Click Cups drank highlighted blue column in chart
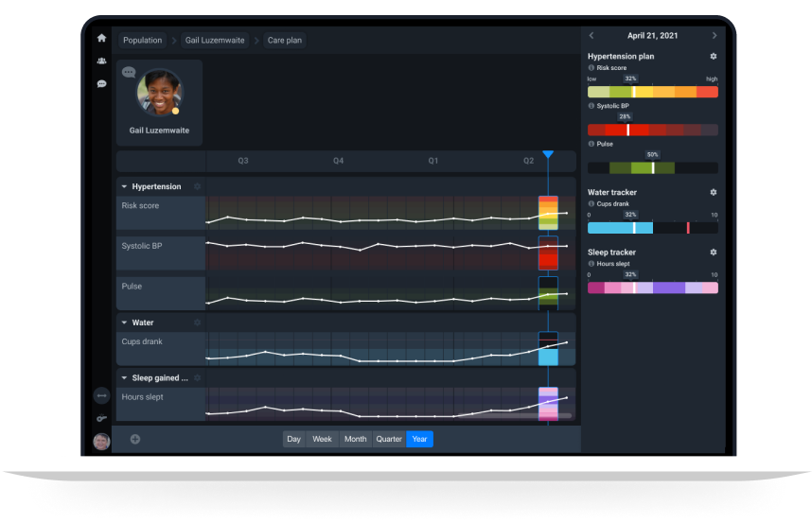This screenshot has width=812, height=523. click(548, 349)
